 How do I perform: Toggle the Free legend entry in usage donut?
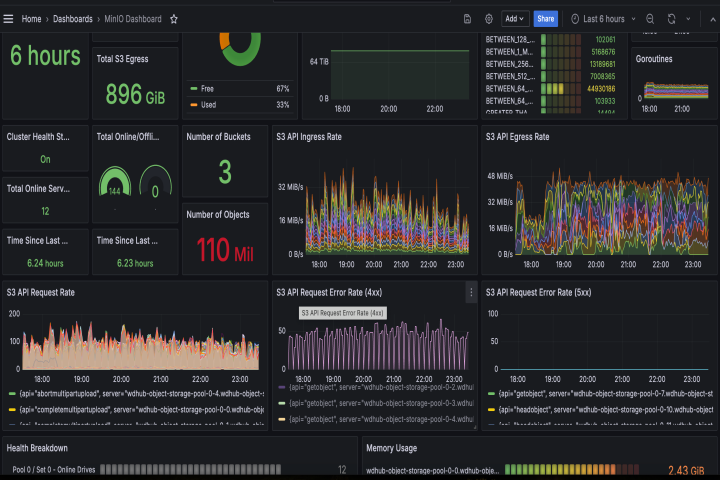[207, 89]
